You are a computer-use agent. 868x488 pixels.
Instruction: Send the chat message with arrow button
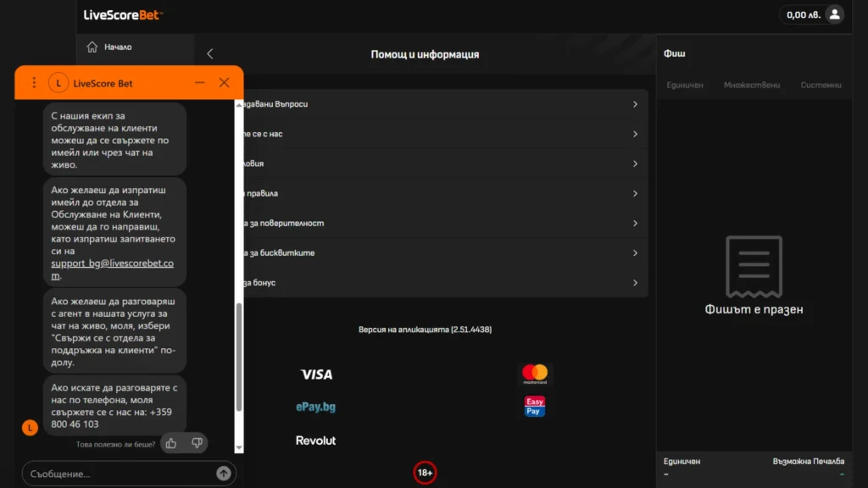[x=224, y=474]
